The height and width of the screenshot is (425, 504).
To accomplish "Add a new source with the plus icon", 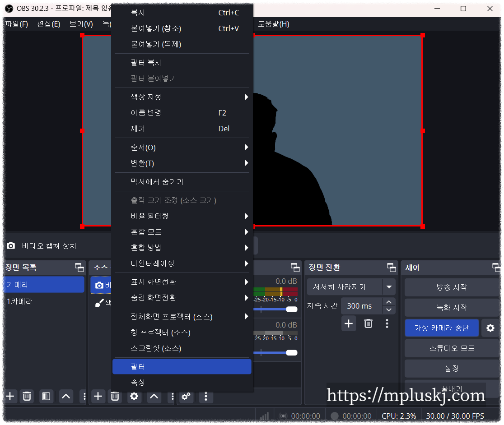I will point(98,397).
